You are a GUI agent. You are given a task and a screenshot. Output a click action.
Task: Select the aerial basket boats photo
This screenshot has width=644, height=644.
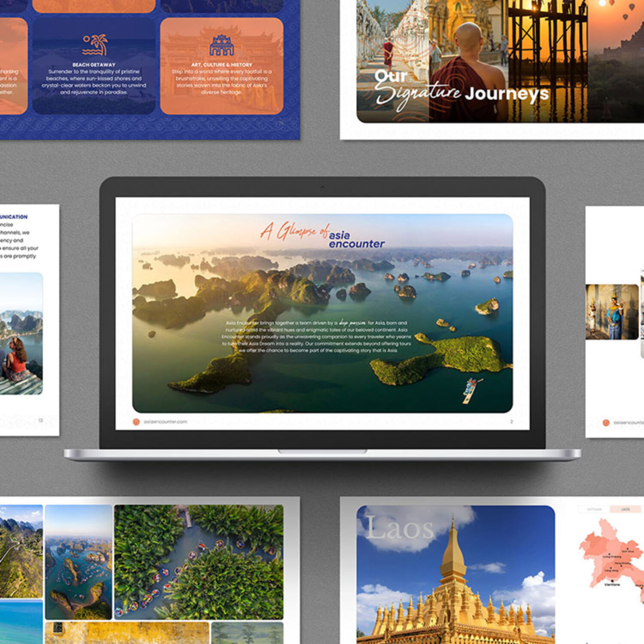(x=198, y=562)
